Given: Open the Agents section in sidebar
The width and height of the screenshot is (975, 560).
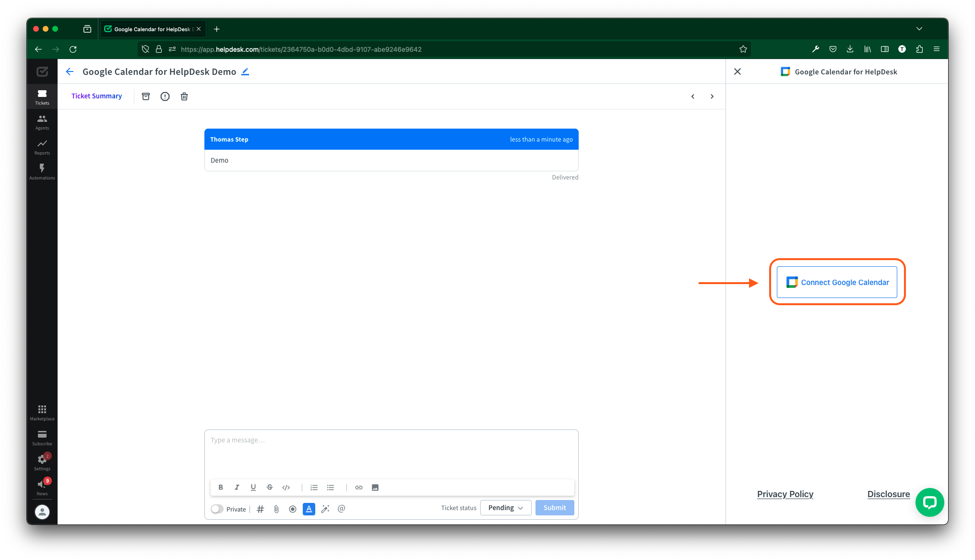Looking at the screenshot, I should click(42, 122).
